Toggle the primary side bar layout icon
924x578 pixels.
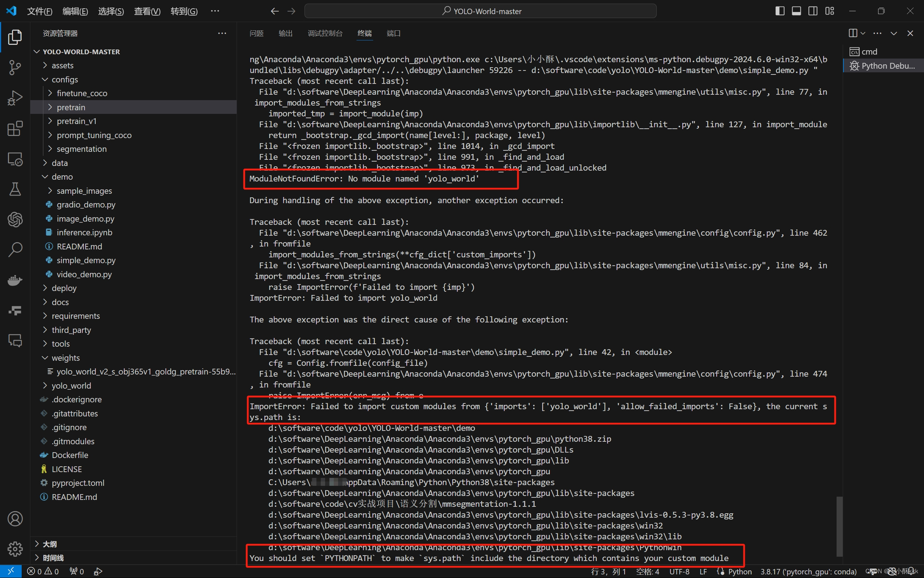point(780,11)
